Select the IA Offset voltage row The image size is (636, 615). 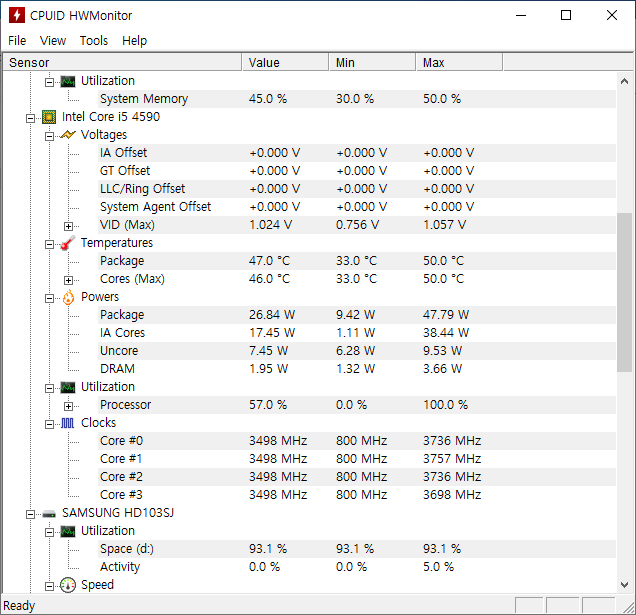point(357,153)
